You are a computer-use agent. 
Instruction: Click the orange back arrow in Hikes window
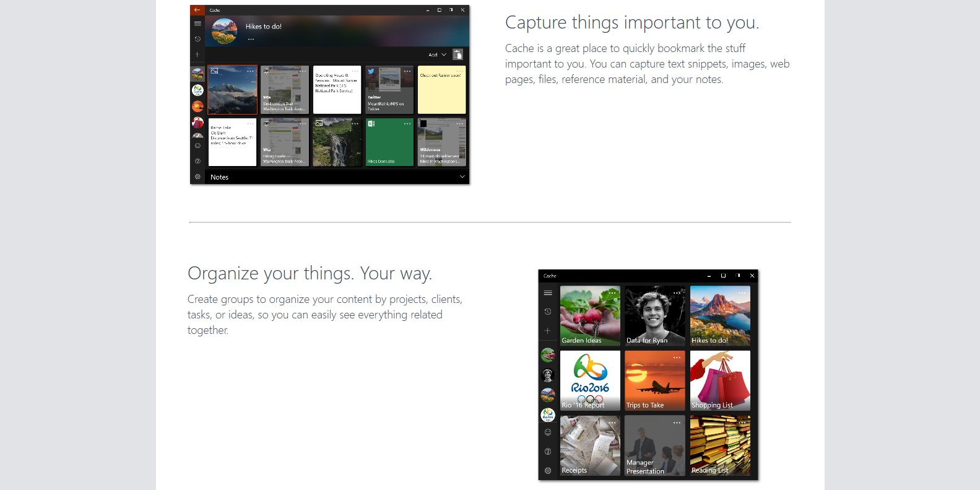[197, 10]
